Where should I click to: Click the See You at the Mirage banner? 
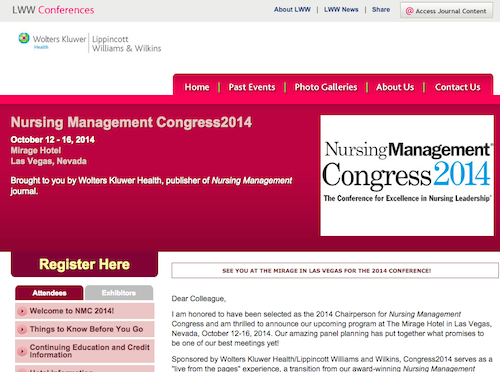coord(335,271)
